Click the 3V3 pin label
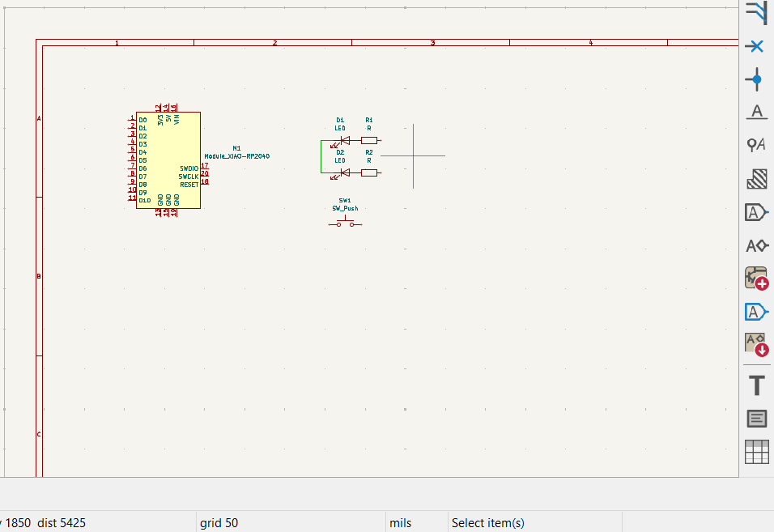The width and height of the screenshot is (774, 532). click(x=160, y=120)
